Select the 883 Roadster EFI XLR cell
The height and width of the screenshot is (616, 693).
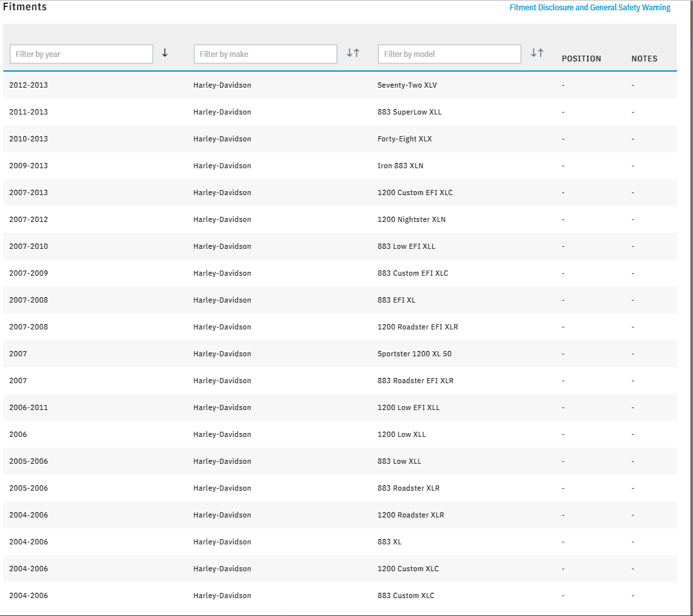tap(416, 381)
